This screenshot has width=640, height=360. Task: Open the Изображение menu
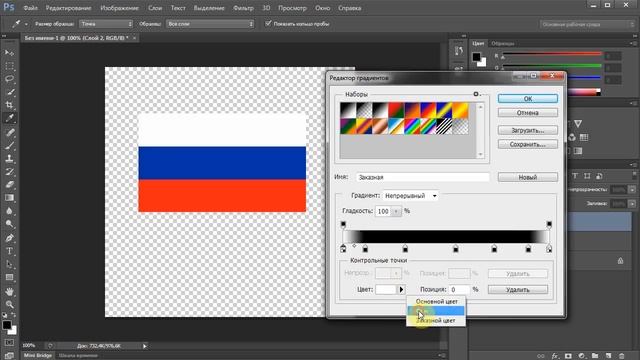tap(120, 8)
